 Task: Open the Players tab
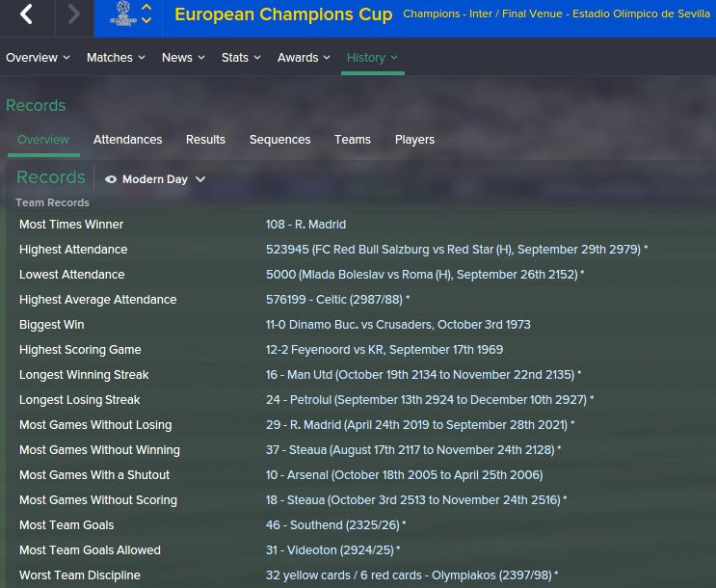[x=414, y=140]
